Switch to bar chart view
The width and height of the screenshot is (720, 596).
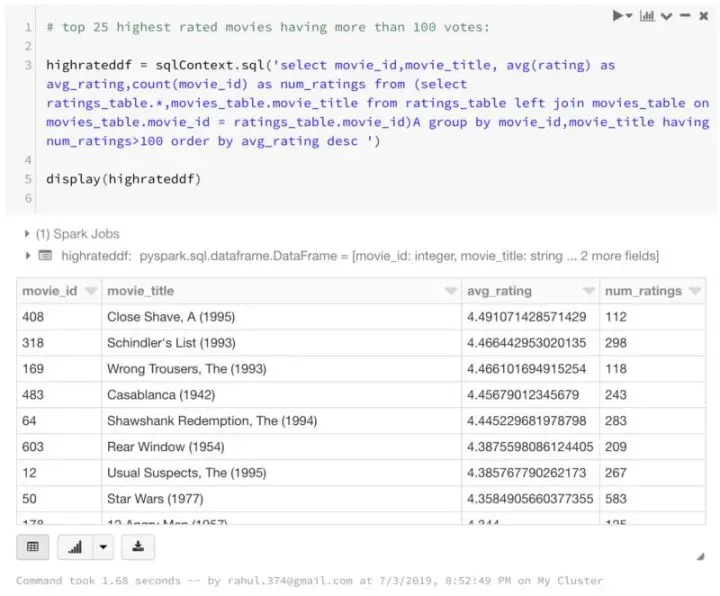tap(76, 547)
